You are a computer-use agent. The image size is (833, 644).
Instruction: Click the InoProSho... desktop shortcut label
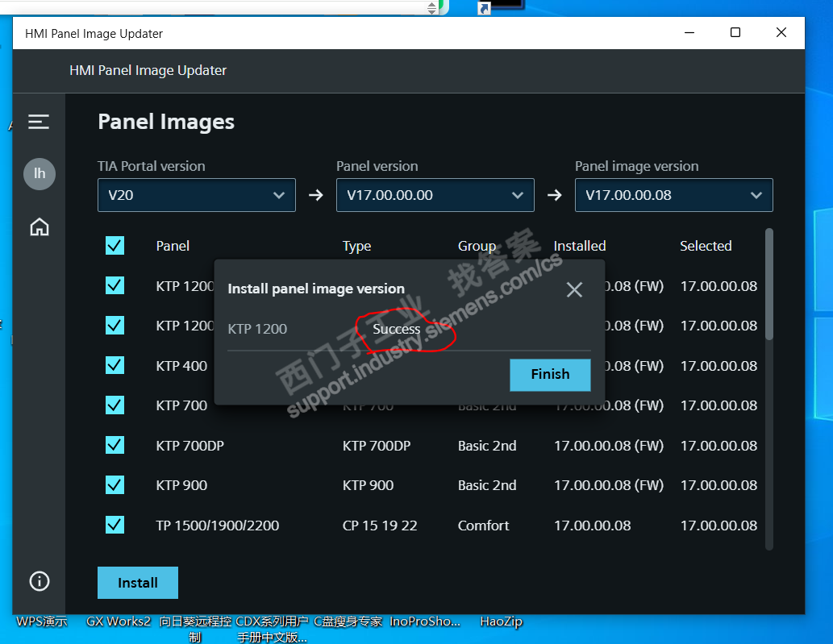[x=425, y=621]
